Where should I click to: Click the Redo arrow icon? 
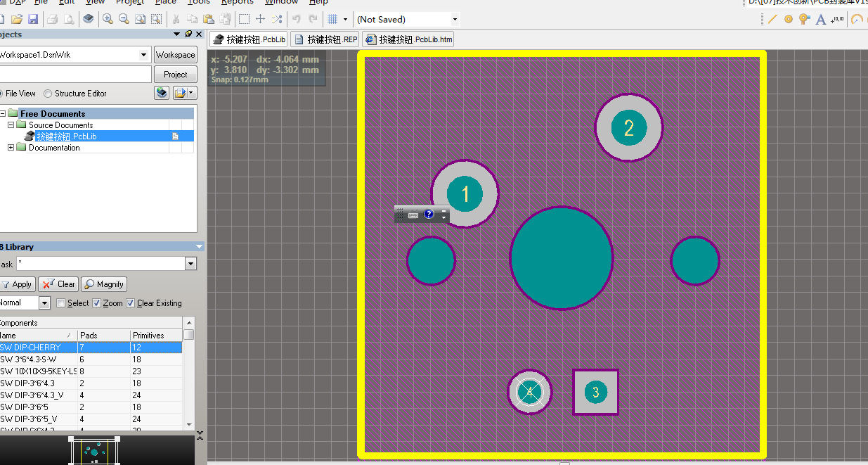[313, 19]
